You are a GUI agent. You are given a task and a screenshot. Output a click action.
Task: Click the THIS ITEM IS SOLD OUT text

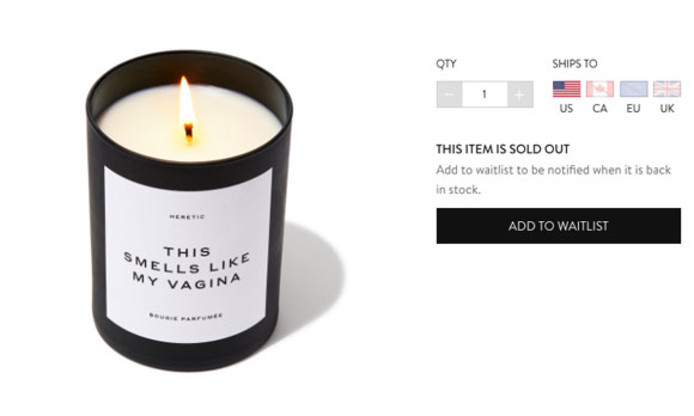(503, 149)
